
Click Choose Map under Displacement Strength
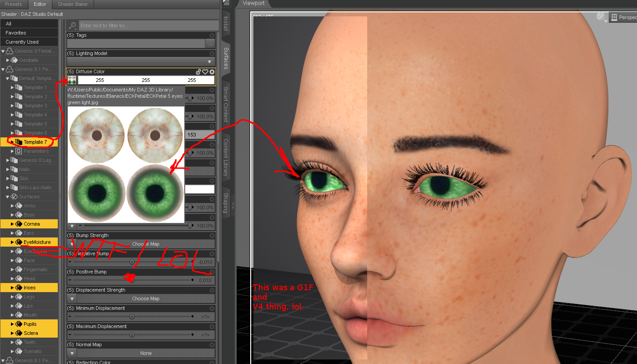pyautogui.click(x=146, y=298)
